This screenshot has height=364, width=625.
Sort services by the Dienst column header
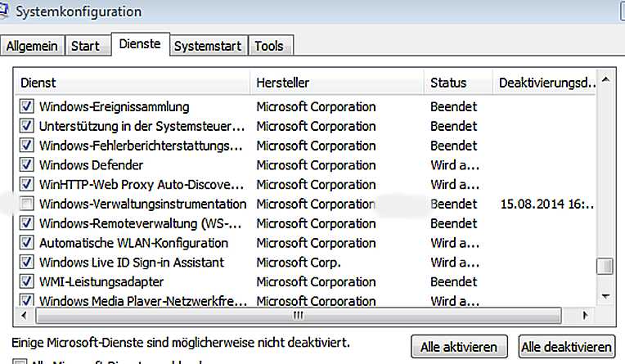131,83
